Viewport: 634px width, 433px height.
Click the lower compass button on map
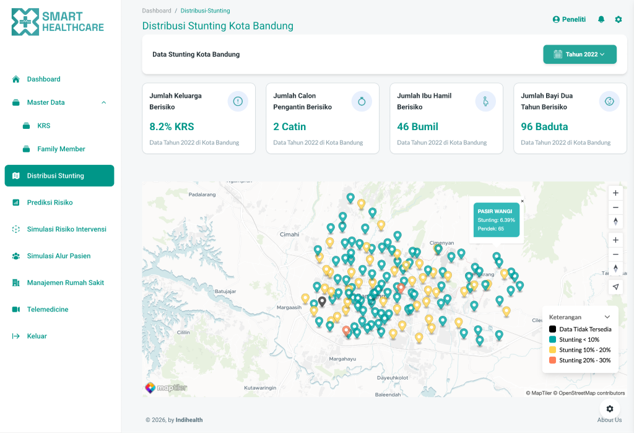coord(615,268)
